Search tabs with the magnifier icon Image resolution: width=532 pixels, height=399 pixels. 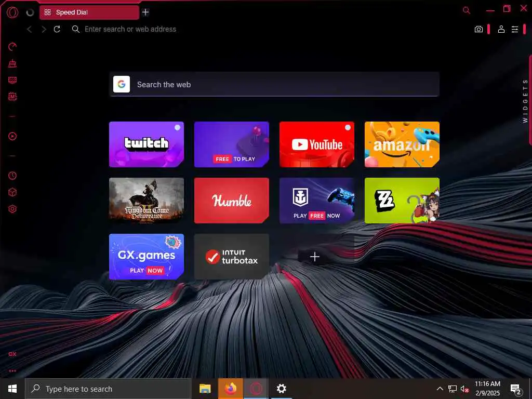pyautogui.click(x=467, y=10)
